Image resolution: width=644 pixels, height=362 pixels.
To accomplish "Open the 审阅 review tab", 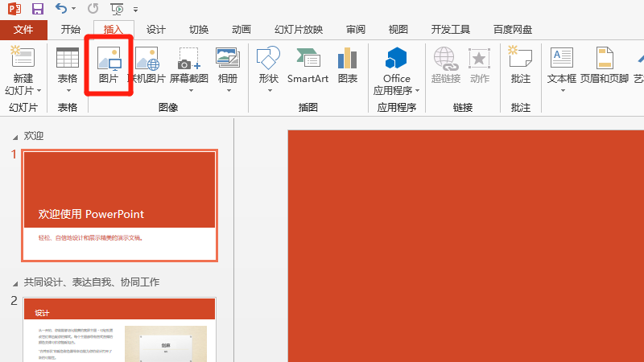I will [x=356, y=30].
